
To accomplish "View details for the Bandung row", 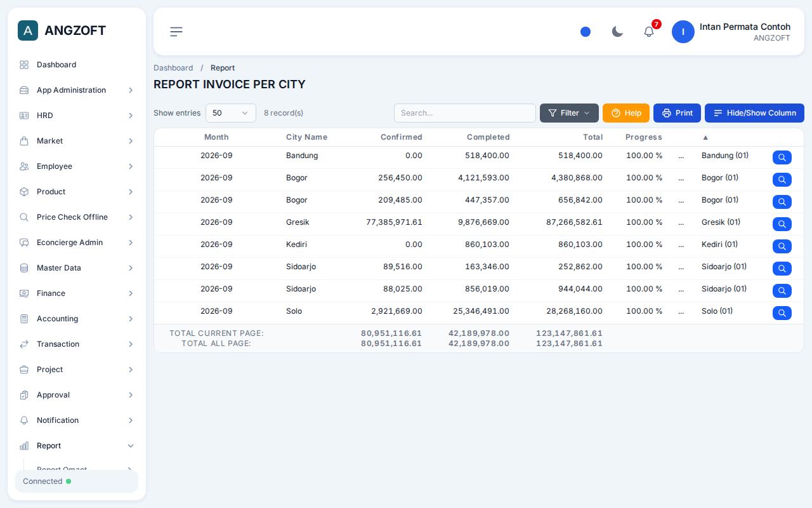I will coord(782,157).
